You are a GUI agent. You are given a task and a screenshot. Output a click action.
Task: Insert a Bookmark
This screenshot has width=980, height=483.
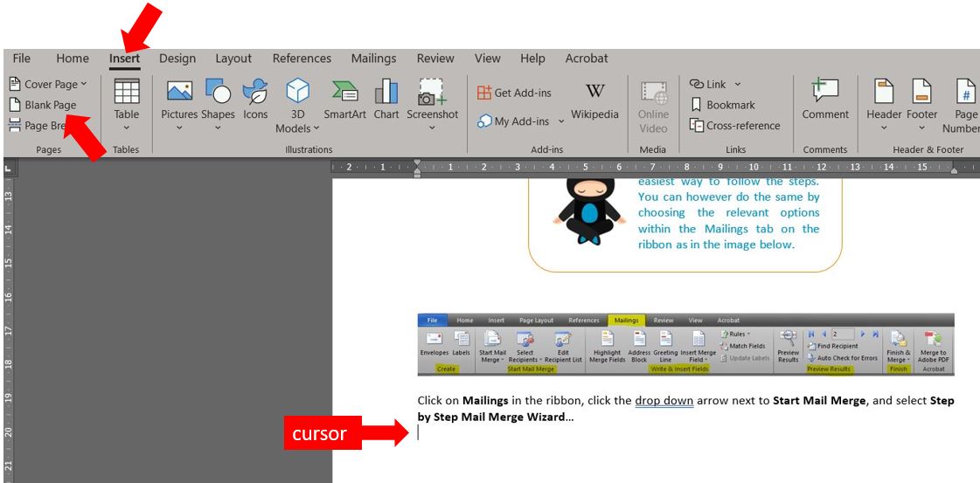tap(722, 105)
